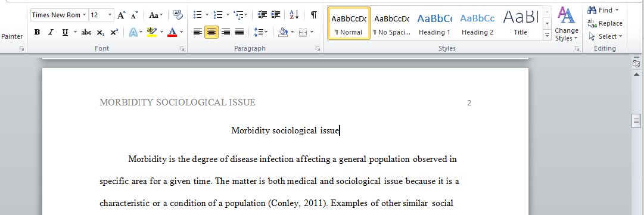Apply Borders icon
Image resolution: width=644 pixels, height=215 pixels.
tap(303, 32)
